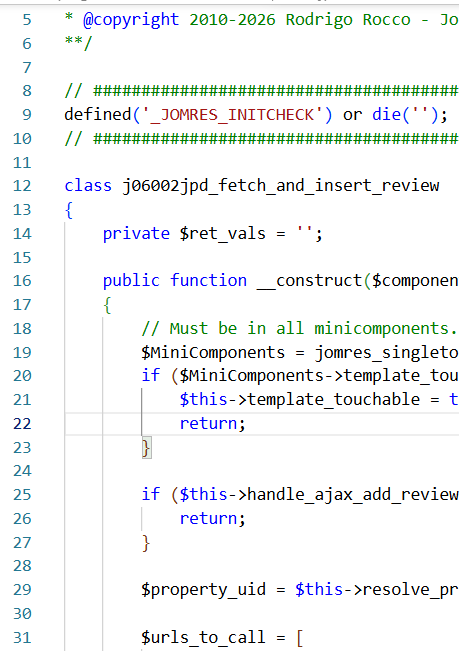Click the class keyword on line 12
The width and height of the screenshot is (459, 651).
point(88,186)
